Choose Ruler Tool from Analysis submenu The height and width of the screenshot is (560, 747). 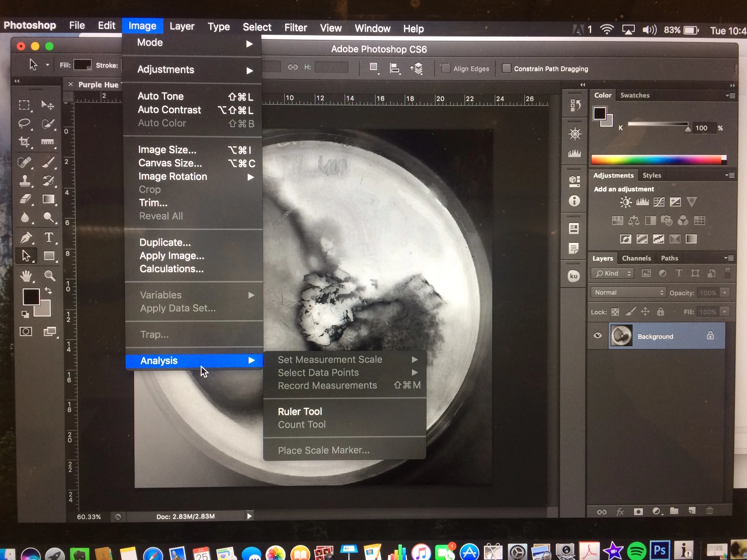[x=300, y=412]
